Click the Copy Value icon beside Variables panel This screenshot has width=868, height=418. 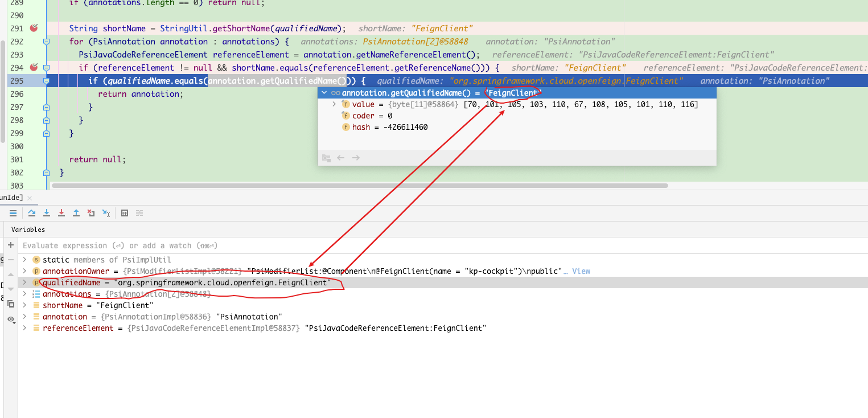[x=11, y=304]
